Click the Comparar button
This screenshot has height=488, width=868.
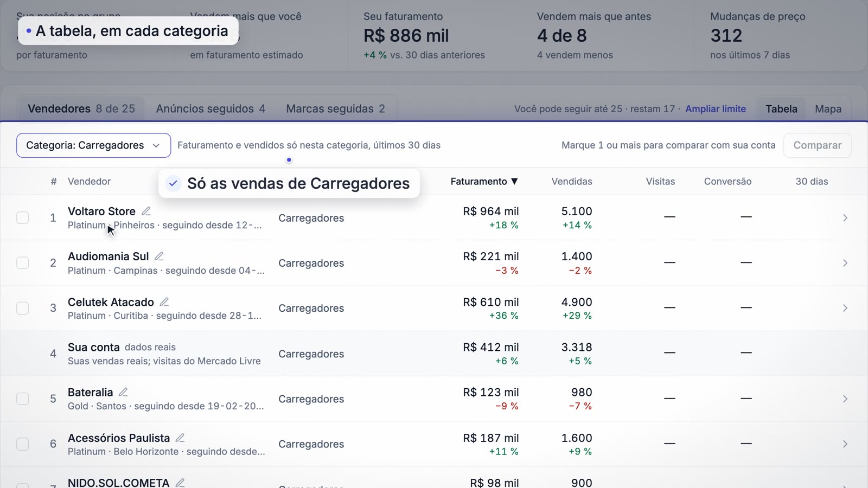tap(818, 145)
